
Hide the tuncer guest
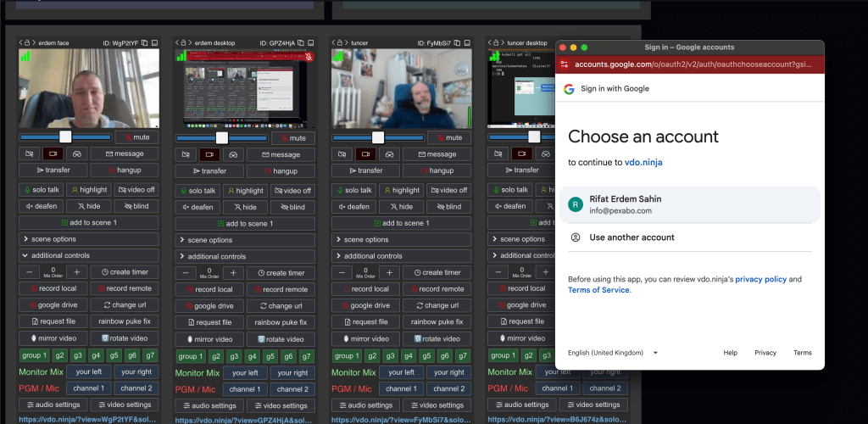pos(402,206)
